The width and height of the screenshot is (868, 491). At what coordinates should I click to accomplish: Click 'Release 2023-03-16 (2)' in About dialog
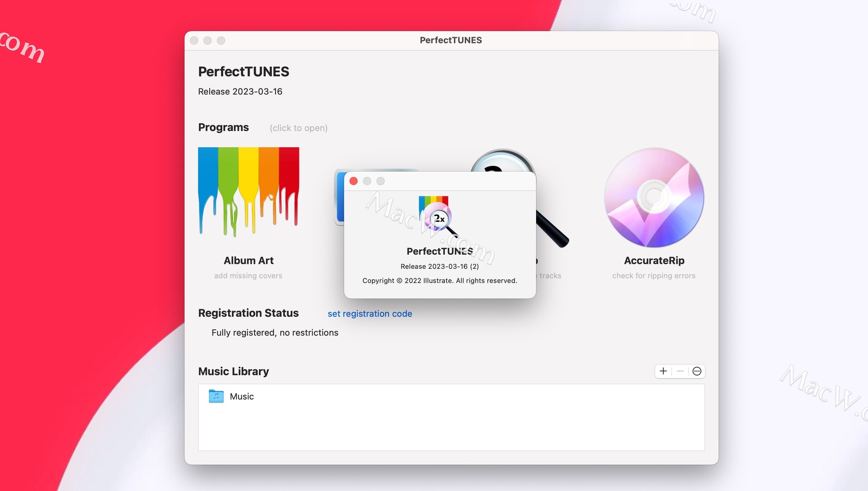pos(440,267)
